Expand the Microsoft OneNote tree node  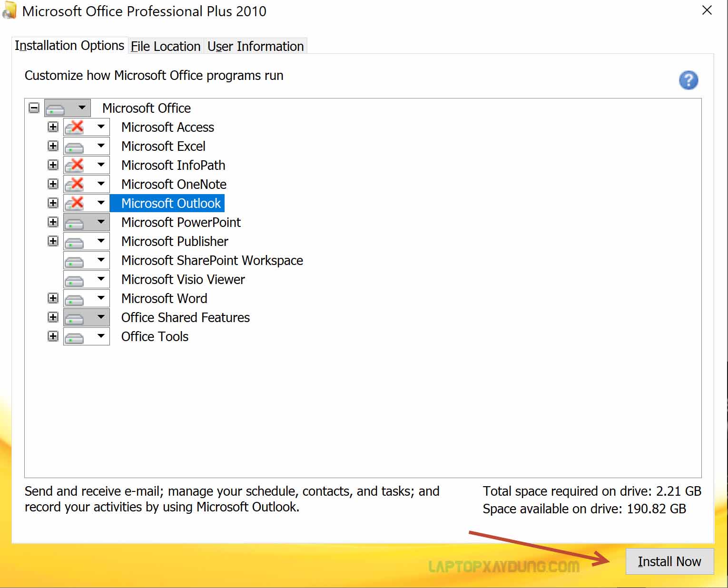tap(53, 184)
